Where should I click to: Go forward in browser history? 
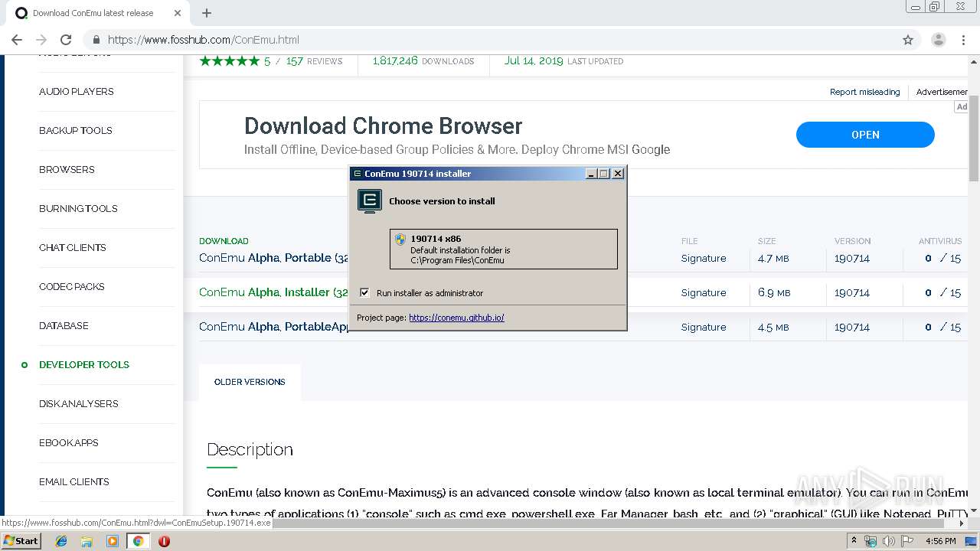(41, 40)
